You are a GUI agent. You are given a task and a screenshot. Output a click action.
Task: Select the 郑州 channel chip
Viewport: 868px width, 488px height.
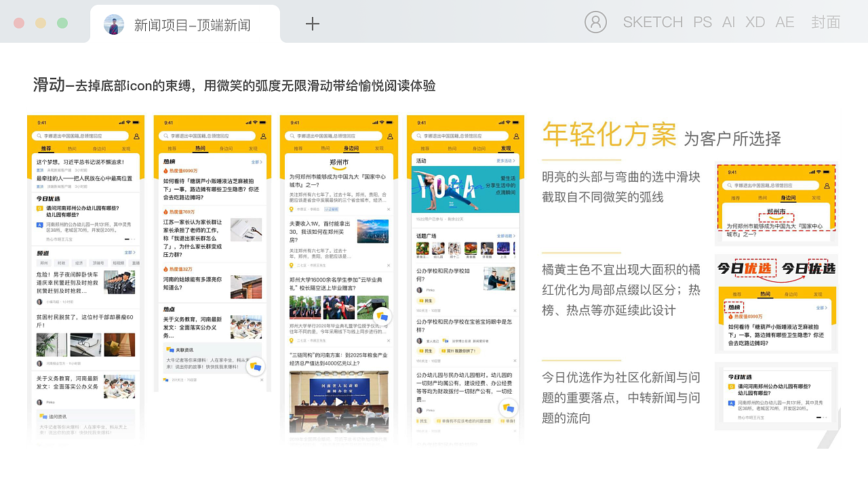point(44,263)
